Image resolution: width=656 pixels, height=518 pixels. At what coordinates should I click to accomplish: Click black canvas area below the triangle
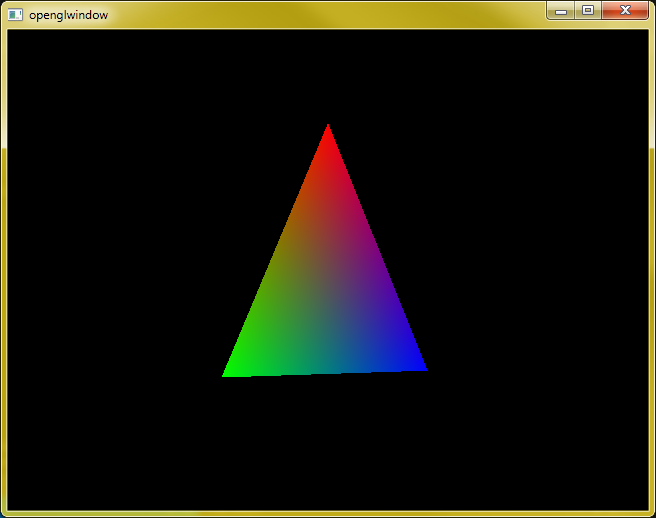328,444
